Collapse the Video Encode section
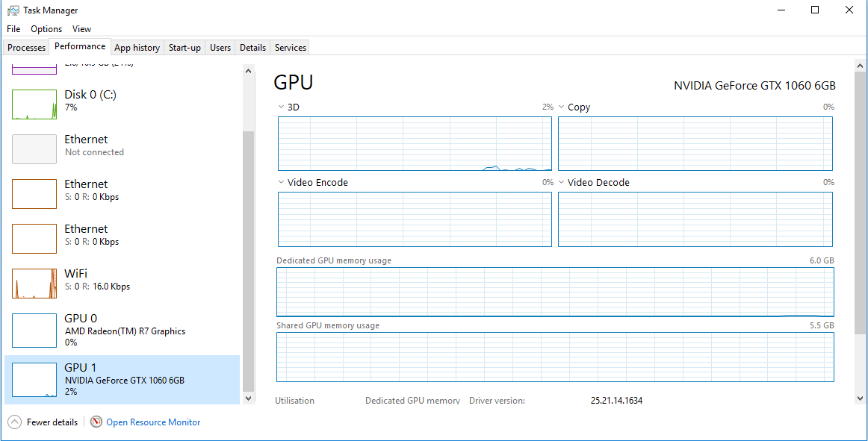This screenshot has height=441, width=868. click(x=282, y=182)
